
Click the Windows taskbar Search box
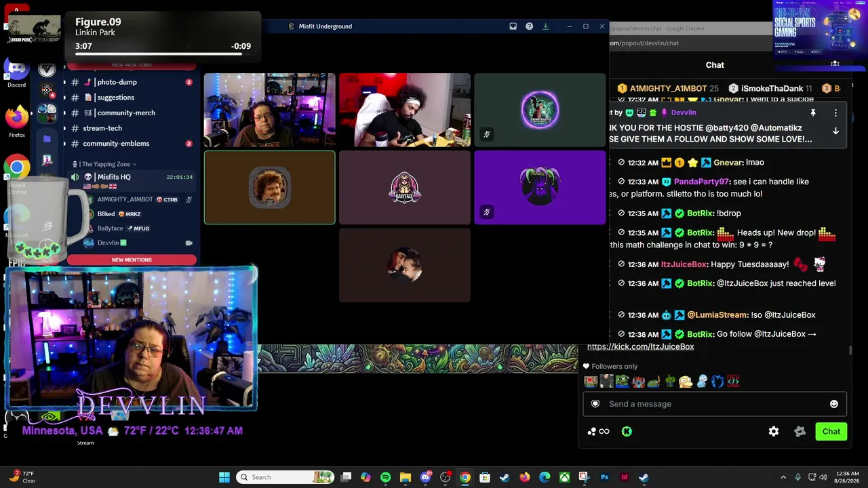(286, 477)
